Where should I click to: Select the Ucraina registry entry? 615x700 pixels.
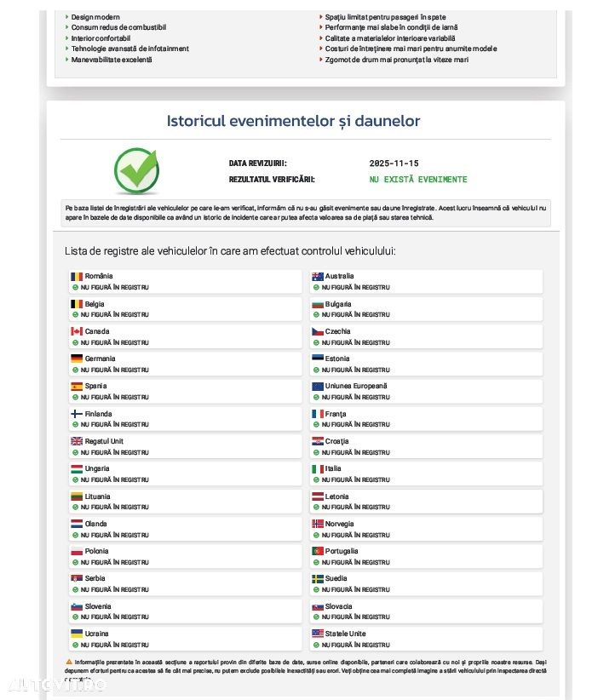click(x=185, y=639)
